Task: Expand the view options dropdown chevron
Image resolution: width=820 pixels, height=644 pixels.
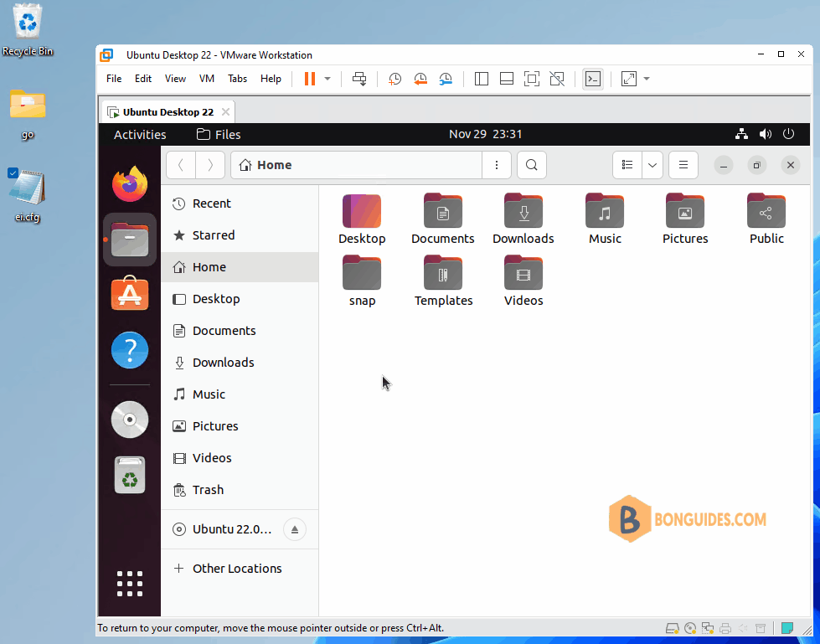Action: (x=652, y=165)
